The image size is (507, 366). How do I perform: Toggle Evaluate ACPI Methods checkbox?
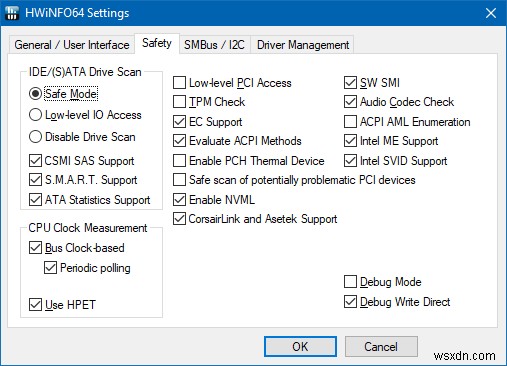point(179,141)
